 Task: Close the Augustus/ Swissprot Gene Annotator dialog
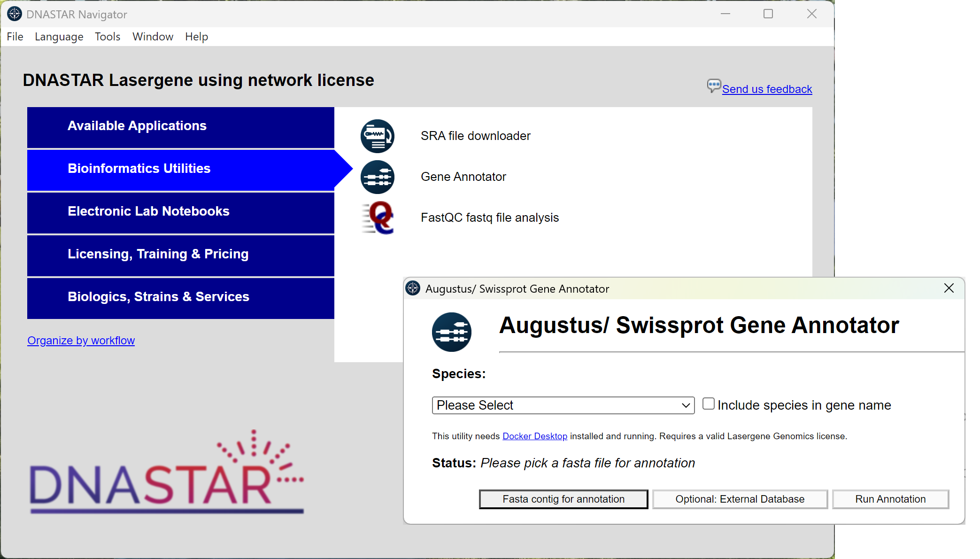click(x=949, y=288)
